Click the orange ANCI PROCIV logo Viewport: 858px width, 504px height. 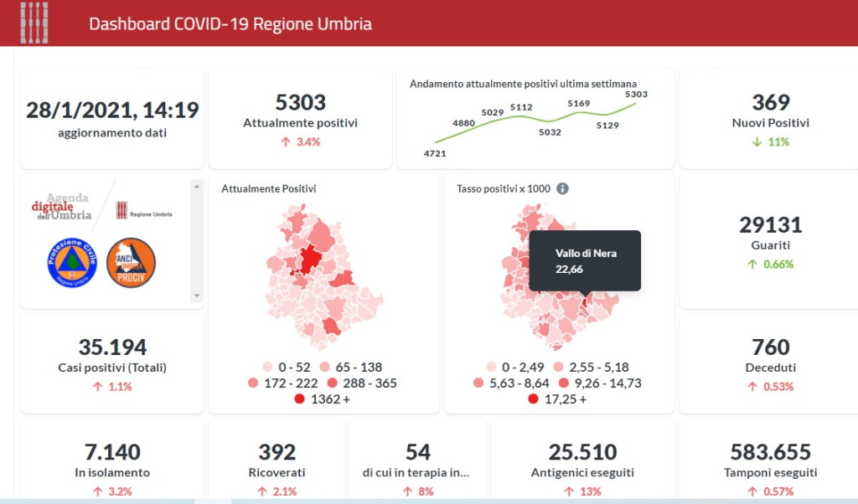131,263
